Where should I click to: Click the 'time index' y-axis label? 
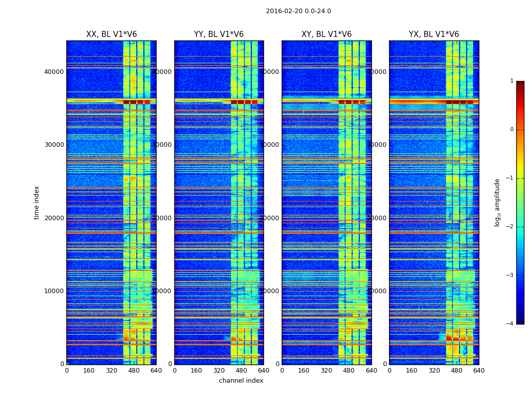point(36,202)
